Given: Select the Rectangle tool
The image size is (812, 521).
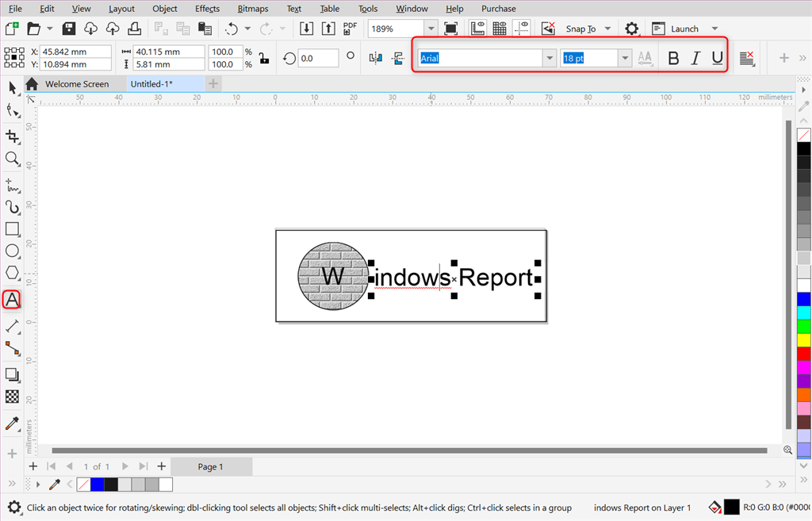Looking at the screenshot, I should coord(12,229).
